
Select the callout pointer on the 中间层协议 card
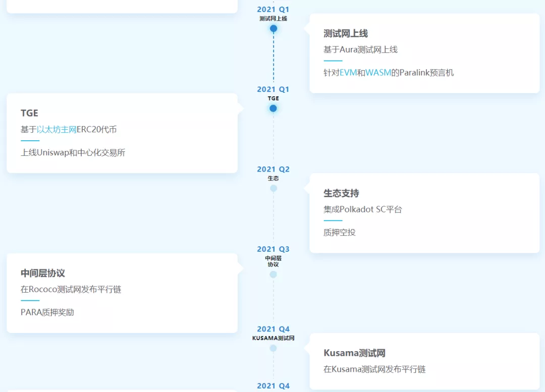[x=241, y=269]
